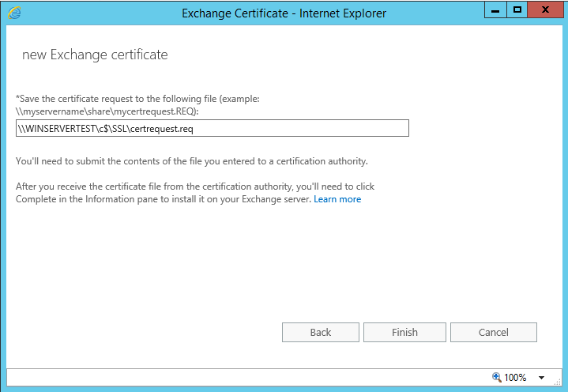Viewport: 568px width, 392px height.
Task: Click the 100% zoom level text
Action: click(515, 378)
